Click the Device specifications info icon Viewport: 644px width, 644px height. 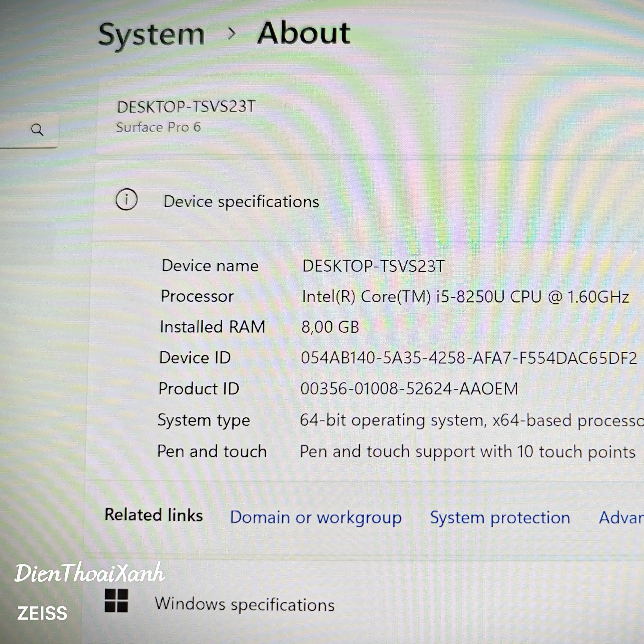(x=126, y=199)
